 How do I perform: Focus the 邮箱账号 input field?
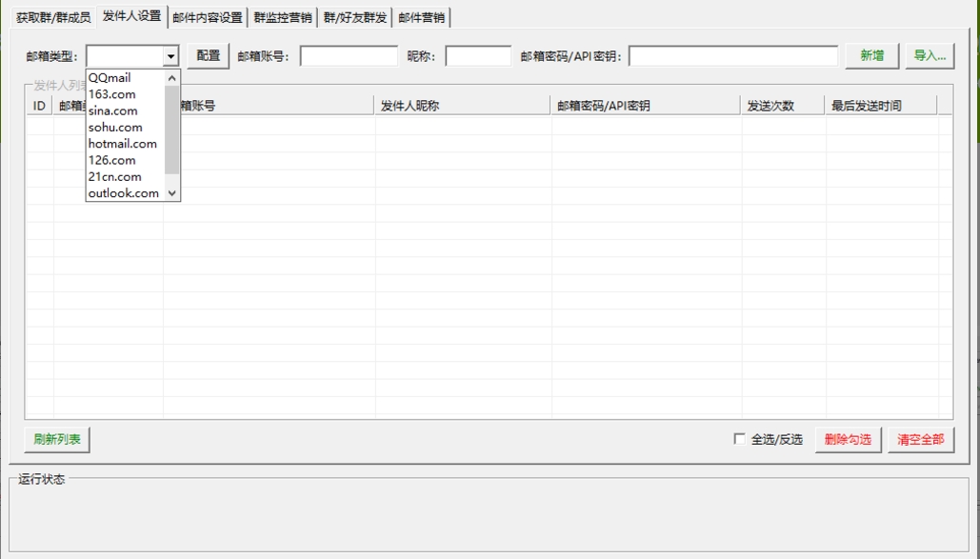(x=349, y=56)
